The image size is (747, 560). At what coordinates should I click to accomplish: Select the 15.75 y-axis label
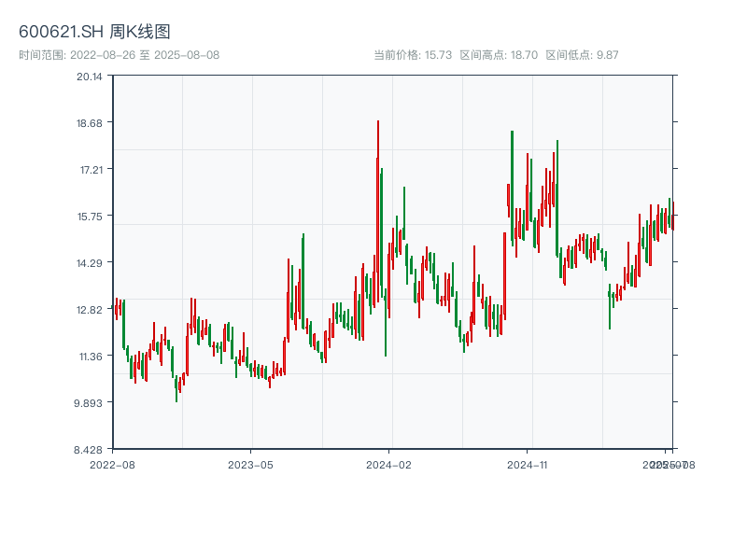(90, 217)
